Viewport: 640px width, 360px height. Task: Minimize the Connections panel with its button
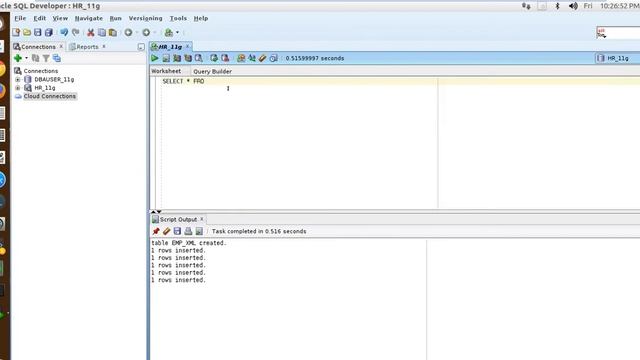pyautogui.click(x=141, y=47)
